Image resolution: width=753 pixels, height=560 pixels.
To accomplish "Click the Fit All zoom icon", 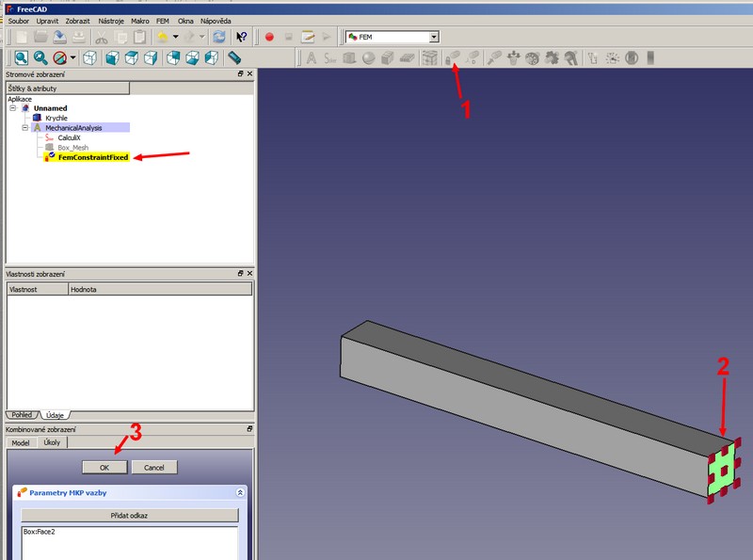I will click(20, 58).
